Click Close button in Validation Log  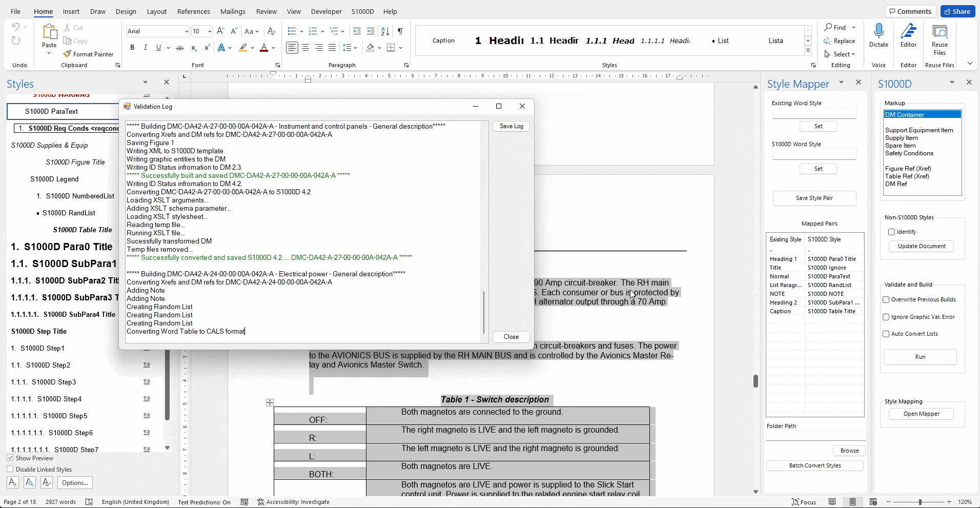pos(511,337)
